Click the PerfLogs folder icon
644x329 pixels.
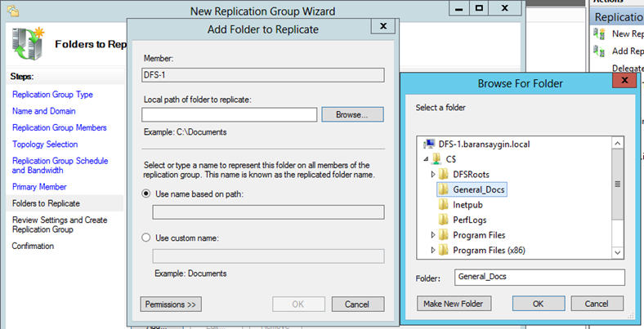(444, 220)
